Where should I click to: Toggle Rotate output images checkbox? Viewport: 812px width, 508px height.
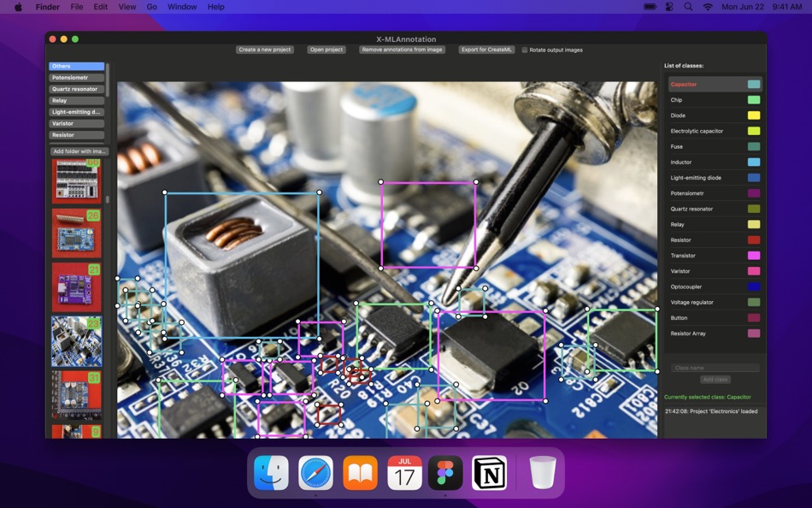[525, 50]
